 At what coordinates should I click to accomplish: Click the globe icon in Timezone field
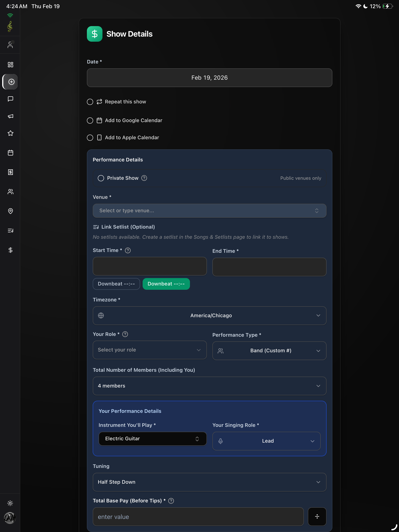[x=101, y=315]
